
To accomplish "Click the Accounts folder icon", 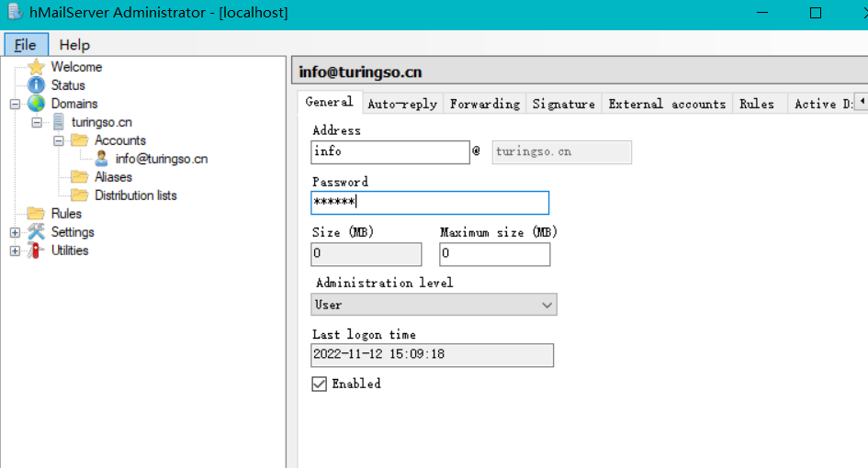I will (80, 140).
